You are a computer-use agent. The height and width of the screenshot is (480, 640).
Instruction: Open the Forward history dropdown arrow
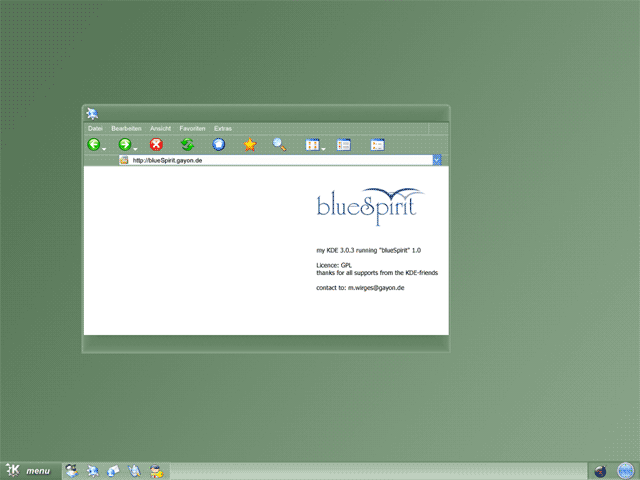pyautogui.click(x=136, y=149)
